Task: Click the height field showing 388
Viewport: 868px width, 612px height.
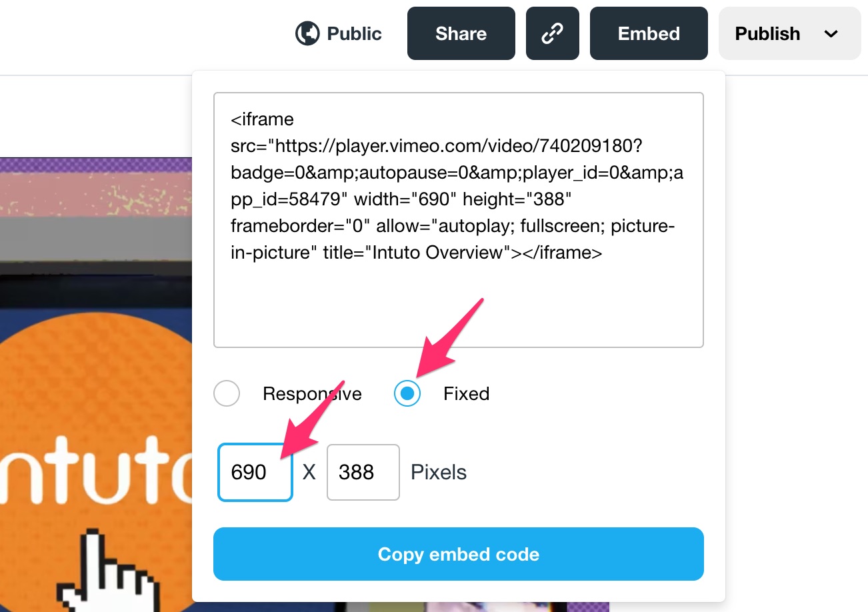Action: [363, 473]
